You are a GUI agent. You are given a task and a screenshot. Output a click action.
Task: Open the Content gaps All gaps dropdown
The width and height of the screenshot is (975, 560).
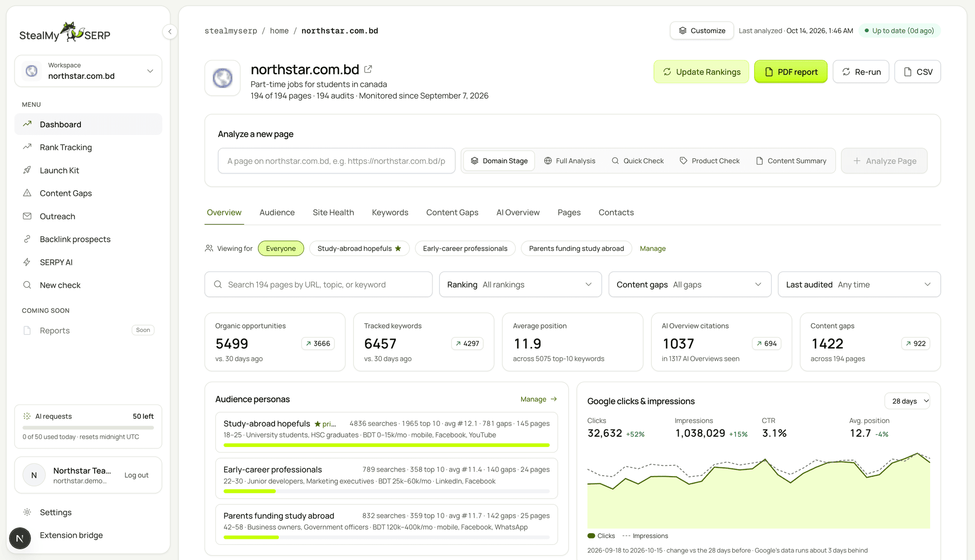click(690, 285)
